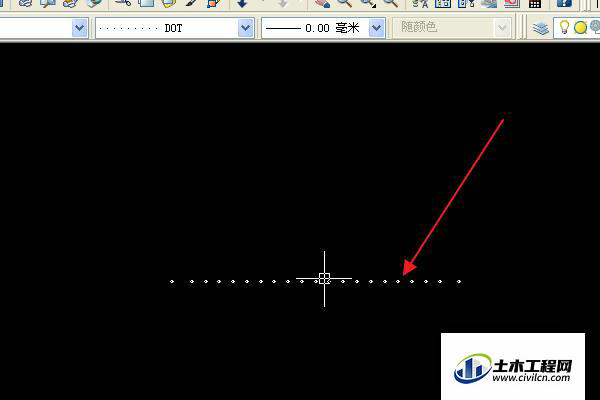Expand the color control dropdown arrow

(80, 28)
